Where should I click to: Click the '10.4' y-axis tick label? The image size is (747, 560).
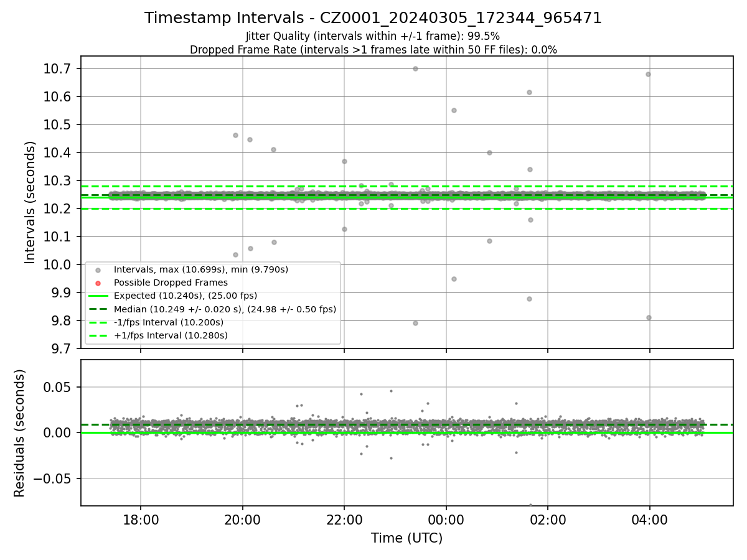(x=59, y=152)
